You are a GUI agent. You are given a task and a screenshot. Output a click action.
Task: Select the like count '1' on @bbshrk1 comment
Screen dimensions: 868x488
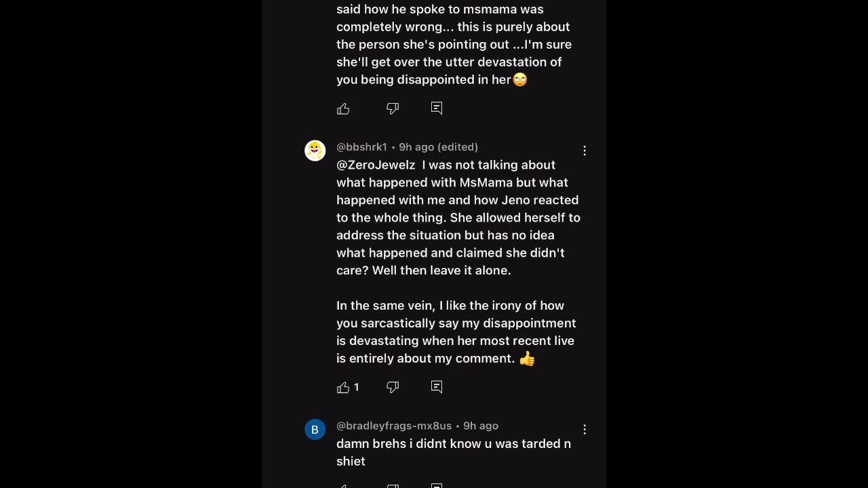coord(356,387)
